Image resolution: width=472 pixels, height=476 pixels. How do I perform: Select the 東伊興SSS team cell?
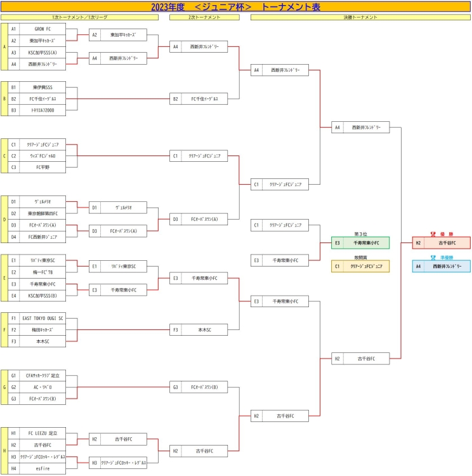pyautogui.click(x=43, y=87)
